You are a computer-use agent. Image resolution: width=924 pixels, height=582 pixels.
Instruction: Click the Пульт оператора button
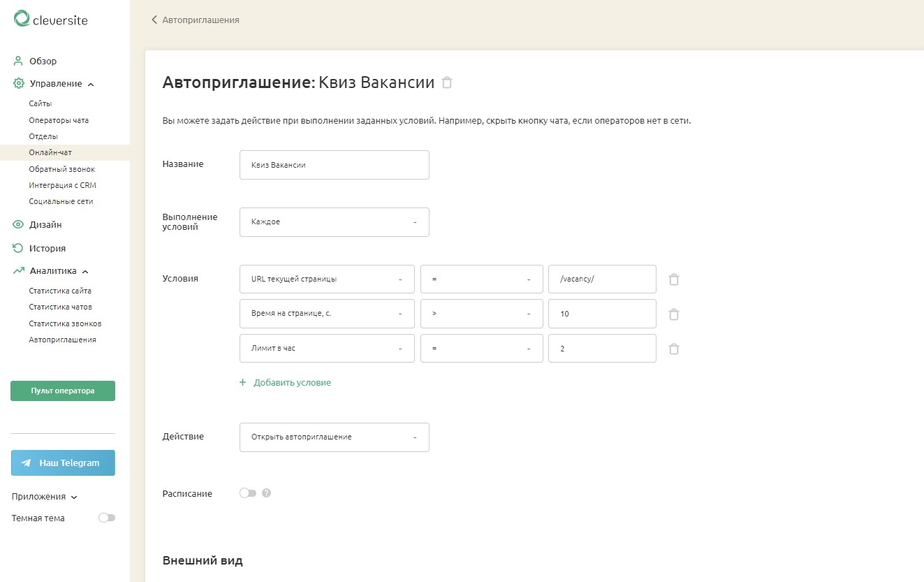[x=63, y=391]
